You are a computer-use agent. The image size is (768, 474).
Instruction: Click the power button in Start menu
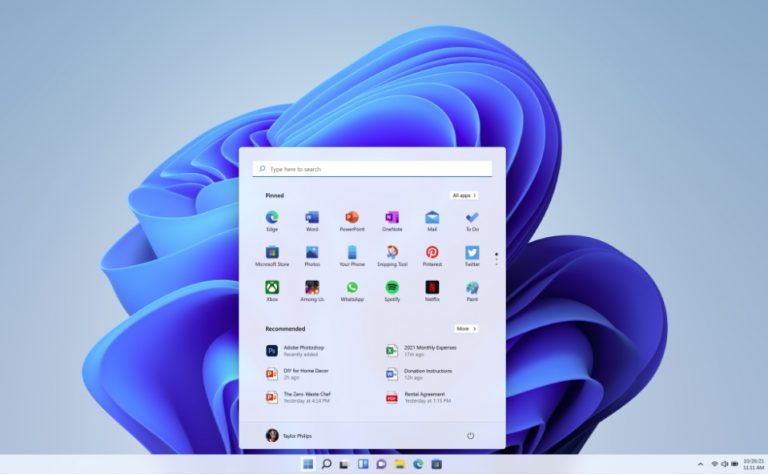tap(471, 435)
